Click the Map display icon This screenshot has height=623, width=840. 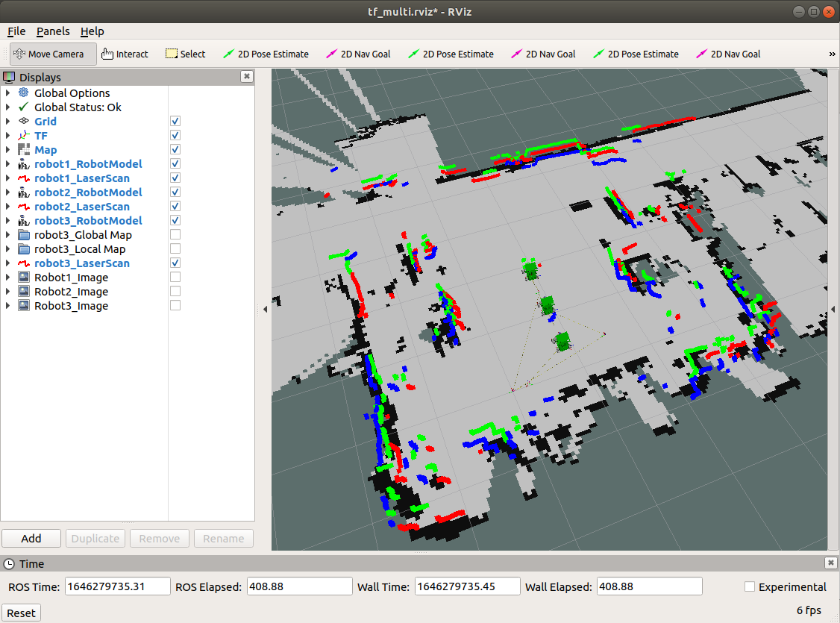click(23, 150)
